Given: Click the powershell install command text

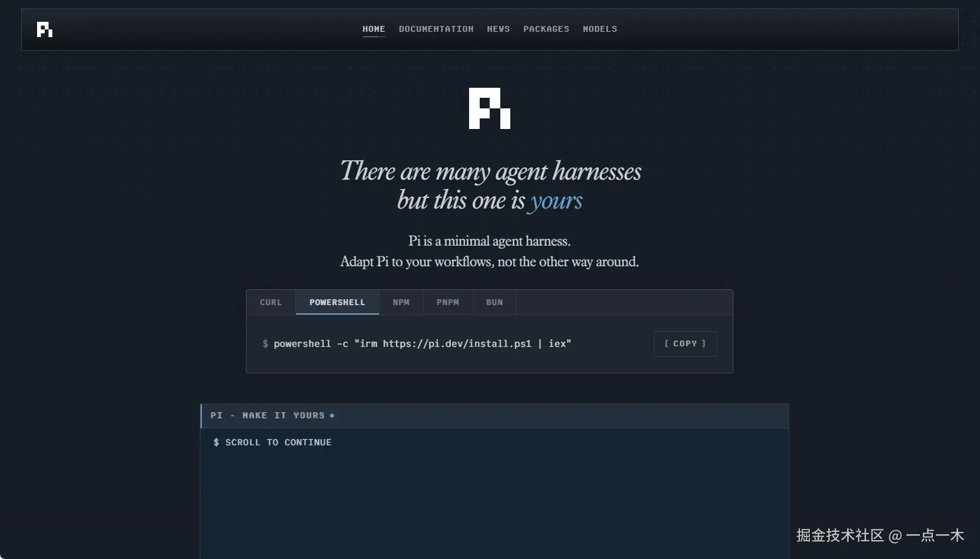Looking at the screenshot, I should (x=422, y=343).
